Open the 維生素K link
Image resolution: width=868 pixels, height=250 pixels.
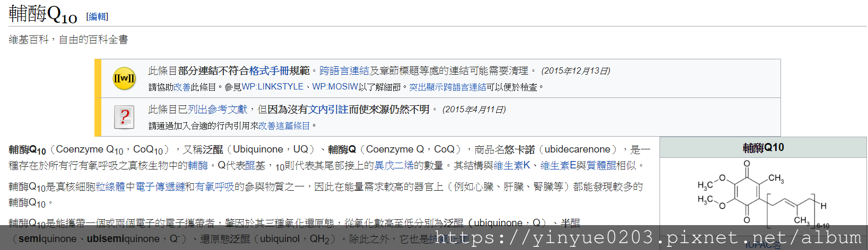pos(511,165)
